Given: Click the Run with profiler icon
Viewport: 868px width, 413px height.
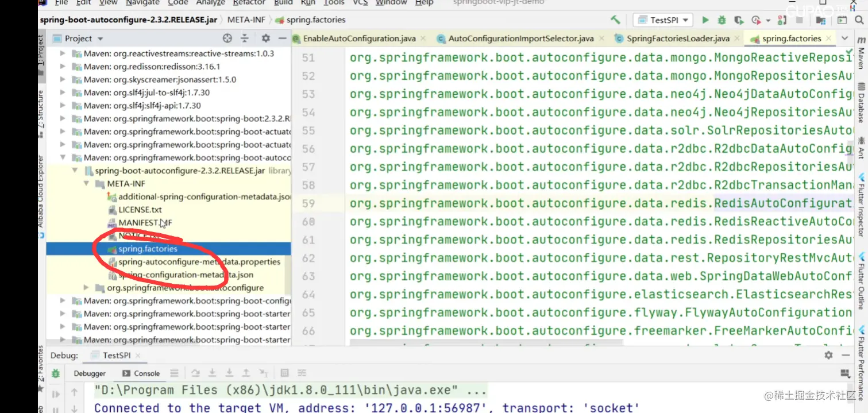Looking at the screenshot, I should [x=756, y=21].
